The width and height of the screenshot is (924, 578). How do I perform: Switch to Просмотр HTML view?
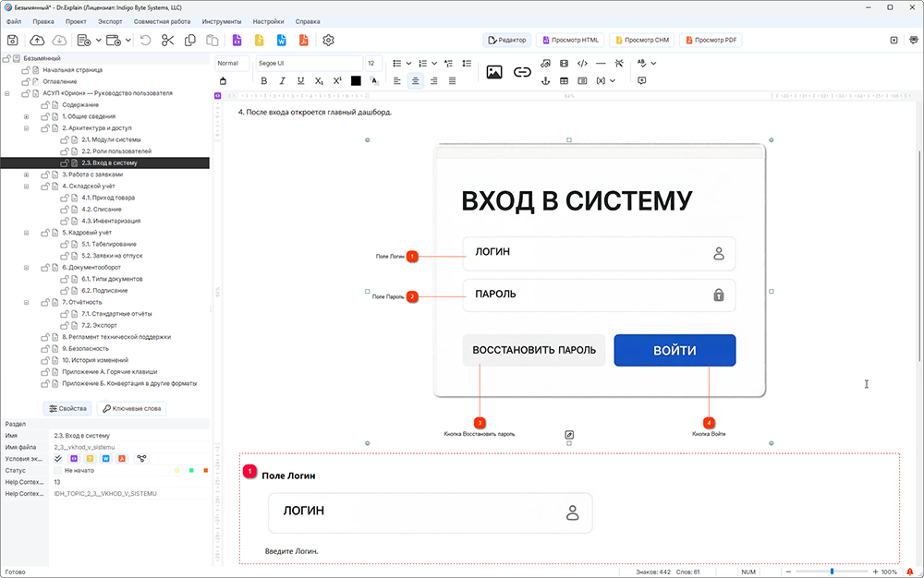click(570, 40)
